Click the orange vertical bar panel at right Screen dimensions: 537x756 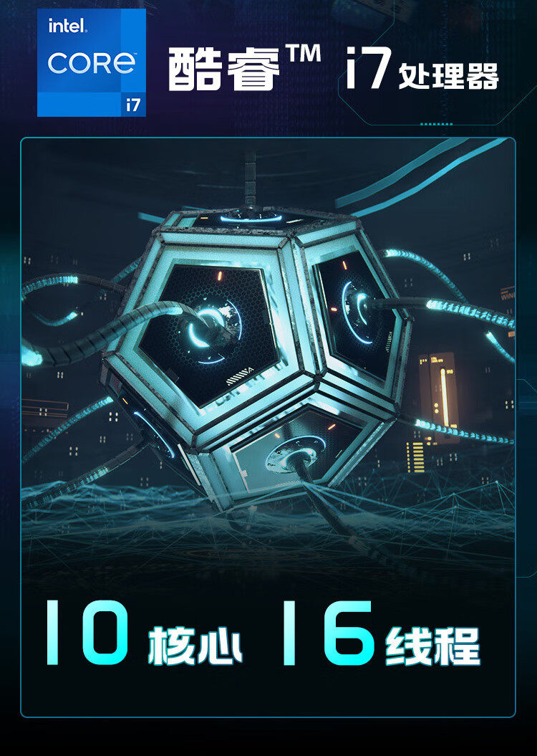[x=438, y=397]
